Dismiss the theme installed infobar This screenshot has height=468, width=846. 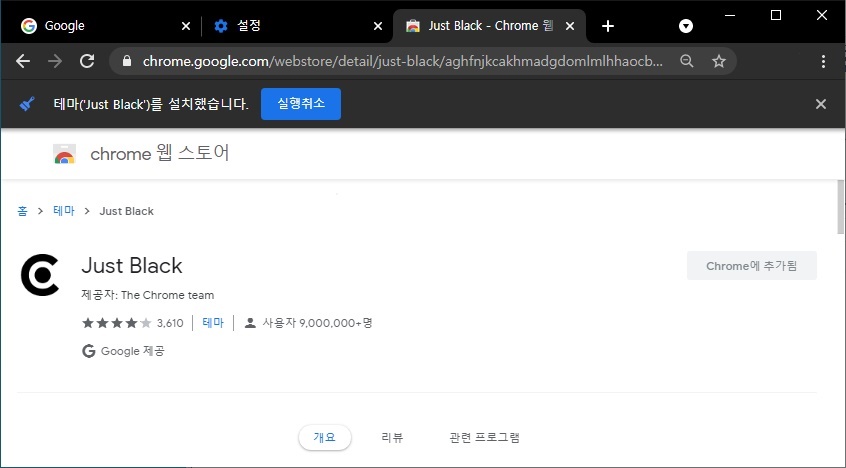[821, 104]
